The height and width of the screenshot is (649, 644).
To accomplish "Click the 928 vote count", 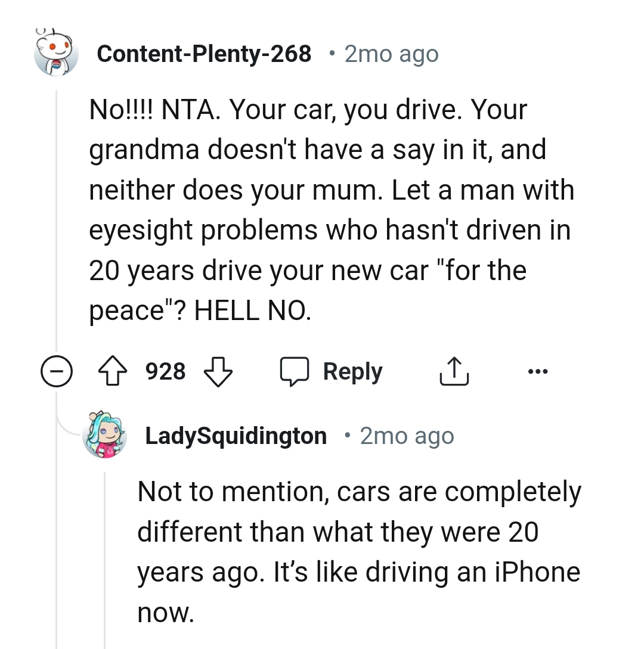I will (x=165, y=371).
